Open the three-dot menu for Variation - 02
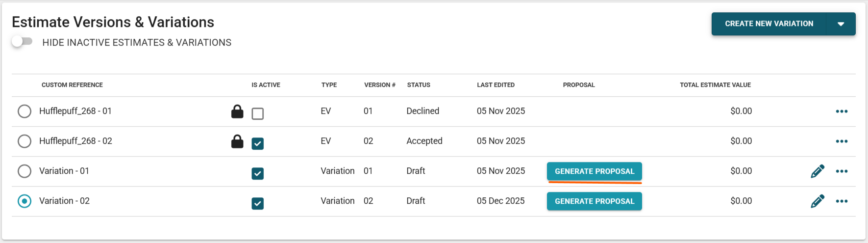Screen dimensions: 868x243 tap(842, 201)
